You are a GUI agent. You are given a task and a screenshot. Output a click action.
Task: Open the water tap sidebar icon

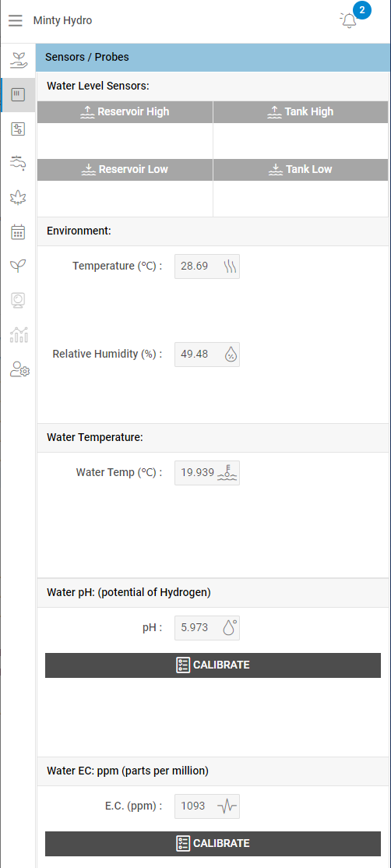[18, 164]
